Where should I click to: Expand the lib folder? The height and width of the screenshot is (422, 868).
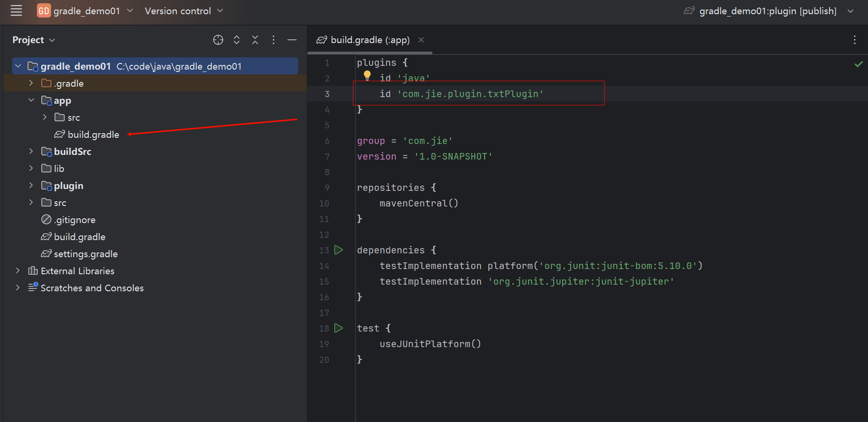coord(31,168)
